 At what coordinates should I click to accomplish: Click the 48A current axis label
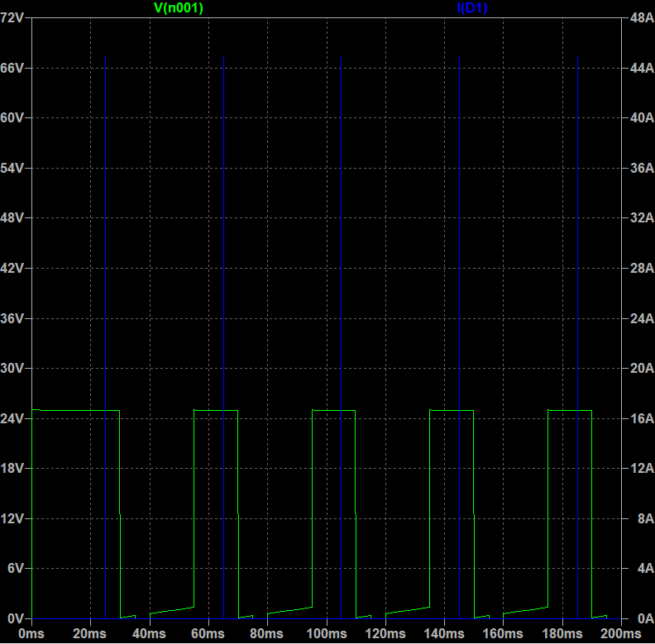tap(642, 17)
